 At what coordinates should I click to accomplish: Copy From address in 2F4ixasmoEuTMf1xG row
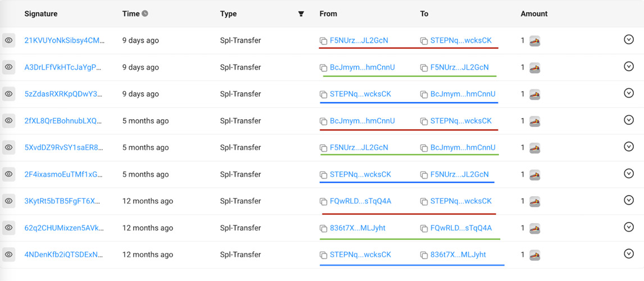[323, 175]
